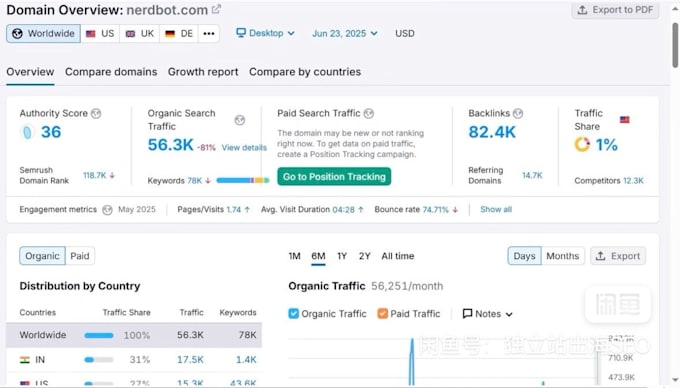The width and height of the screenshot is (680, 388).
Task: Click the US flag beside Traffic Share
Action: tap(624, 120)
